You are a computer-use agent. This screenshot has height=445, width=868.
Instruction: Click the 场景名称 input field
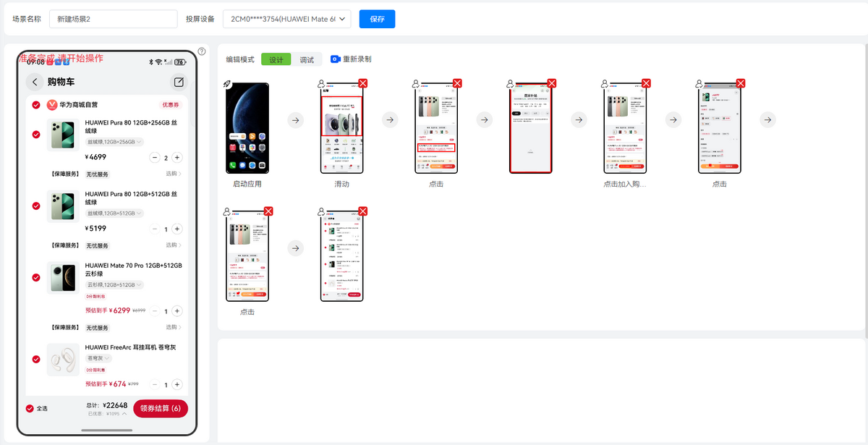pyautogui.click(x=114, y=19)
